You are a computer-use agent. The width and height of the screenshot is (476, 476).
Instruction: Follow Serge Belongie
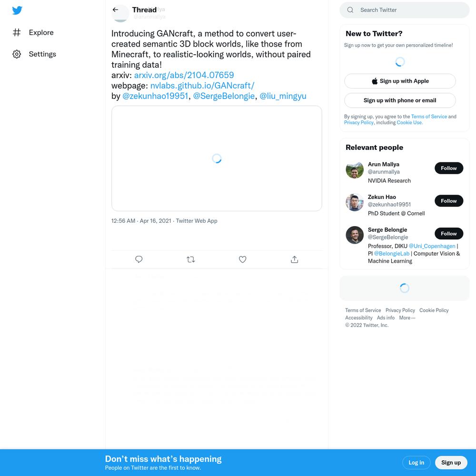pos(449,234)
